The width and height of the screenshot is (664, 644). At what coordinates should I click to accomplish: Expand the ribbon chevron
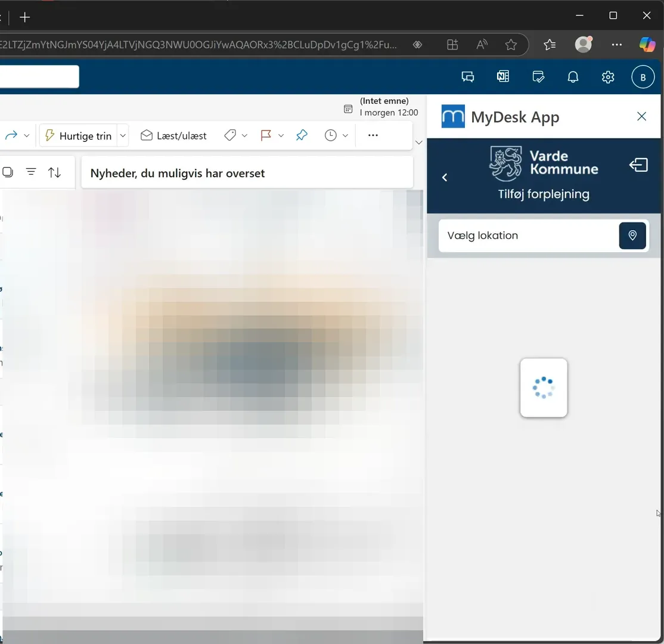(x=419, y=143)
